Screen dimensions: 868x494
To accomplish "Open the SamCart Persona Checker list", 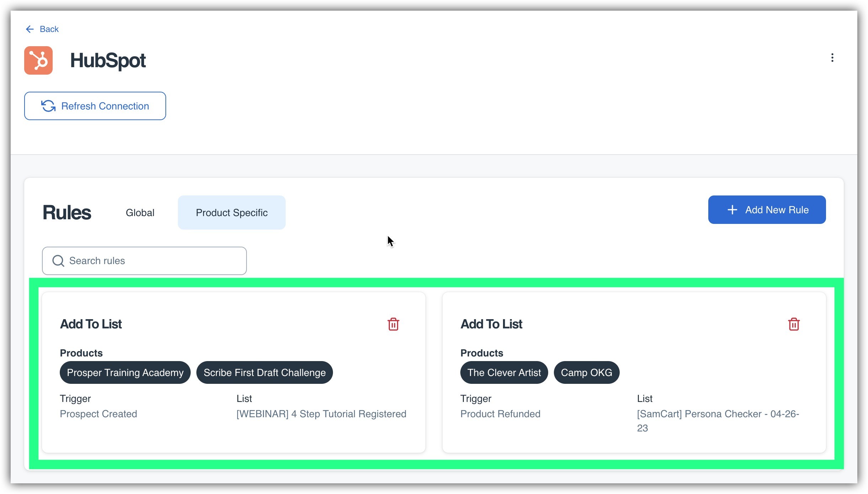I will 718,414.
